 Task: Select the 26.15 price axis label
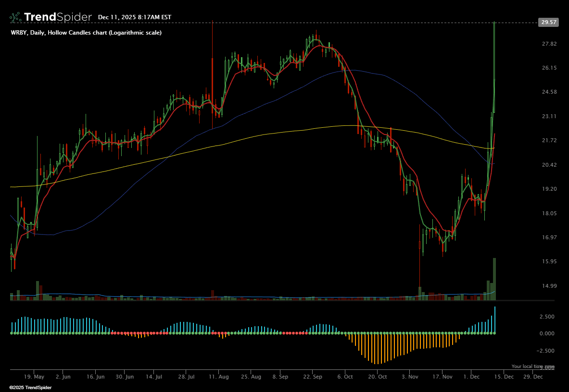click(x=549, y=68)
